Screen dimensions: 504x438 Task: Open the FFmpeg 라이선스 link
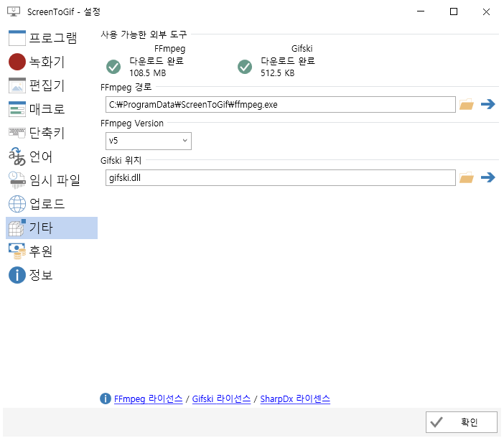click(148, 399)
